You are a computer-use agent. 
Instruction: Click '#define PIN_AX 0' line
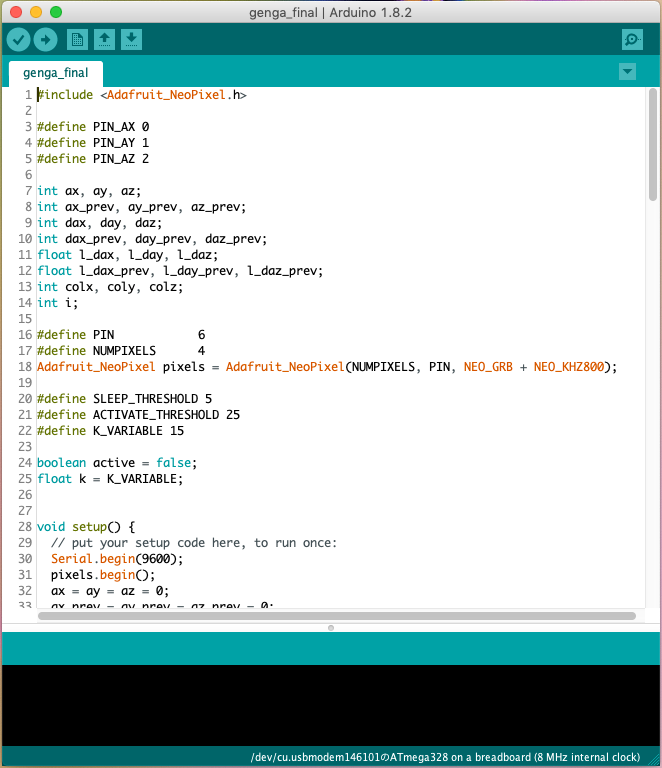pos(93,127)
